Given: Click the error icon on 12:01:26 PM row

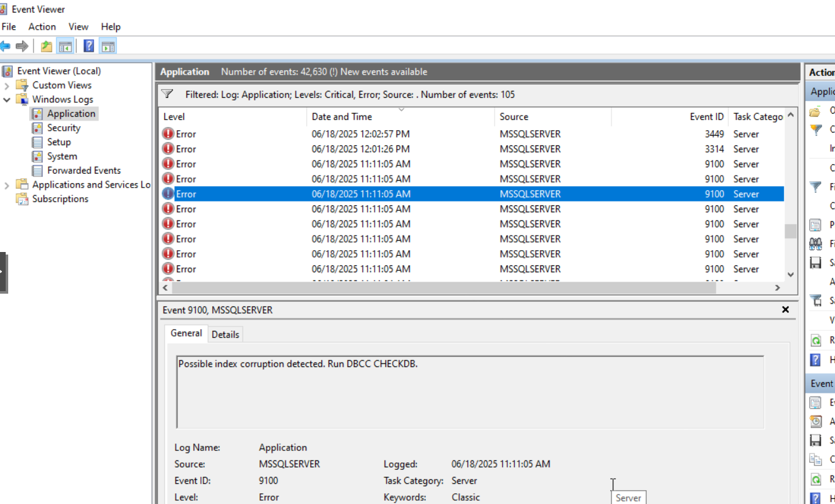Looking at the screenshot, I should [x=168, y=149].
